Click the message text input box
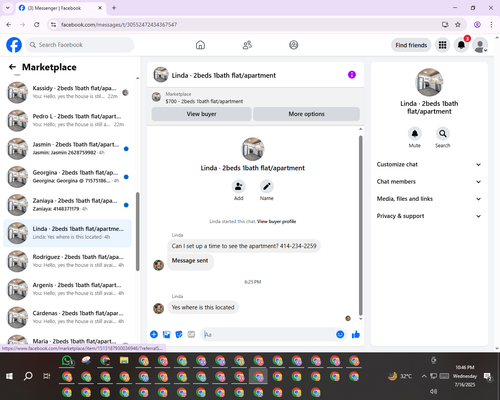 coord(269,334)
